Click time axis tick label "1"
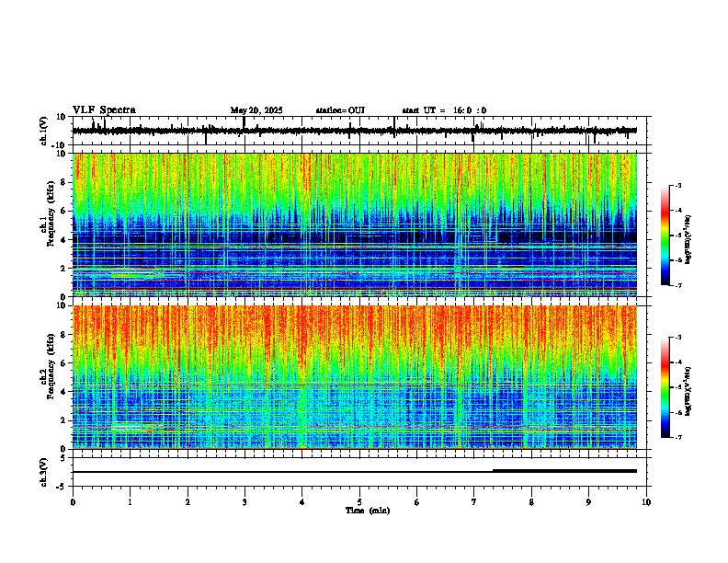The width and height of the screenshot is (728, 563). tap(130, 502)
